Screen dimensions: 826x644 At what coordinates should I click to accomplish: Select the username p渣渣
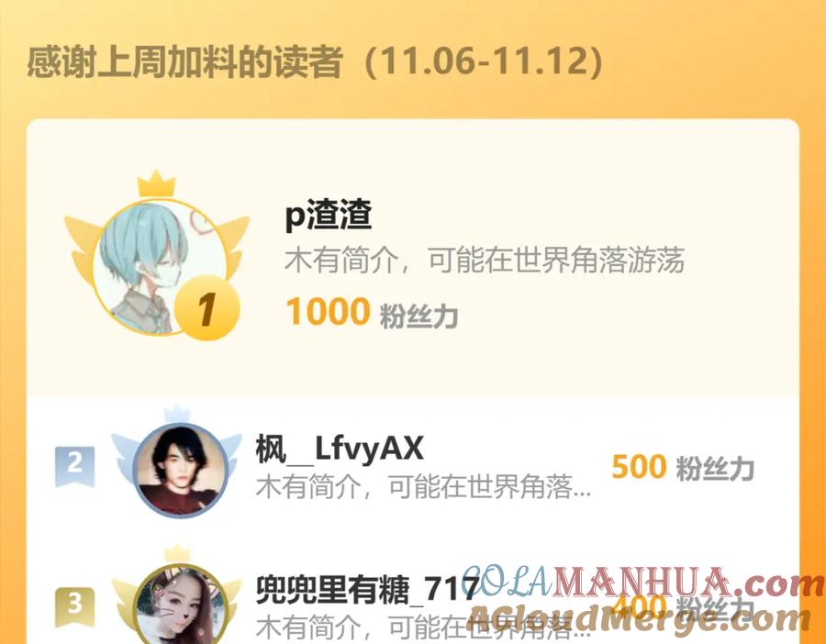(329, 215)
